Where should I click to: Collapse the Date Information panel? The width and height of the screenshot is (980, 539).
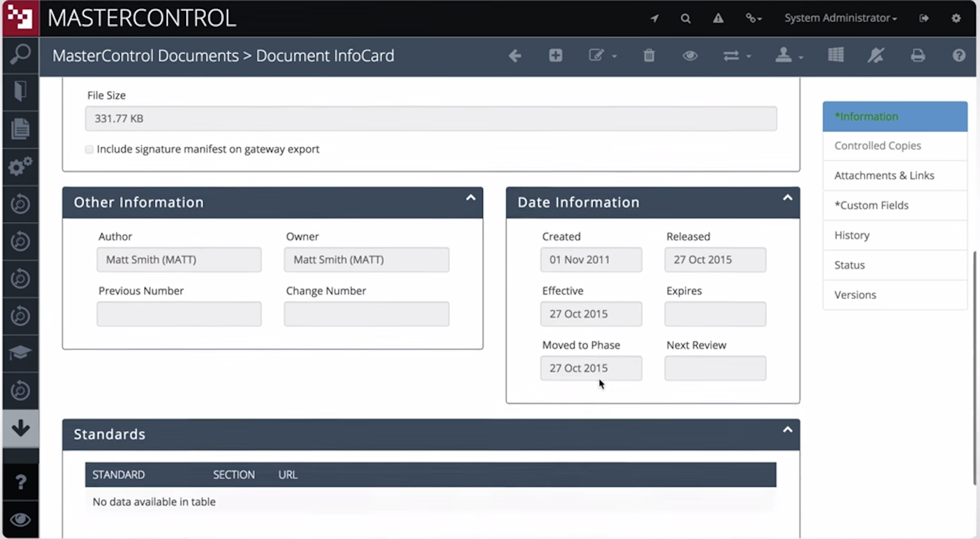coord(788,197)
